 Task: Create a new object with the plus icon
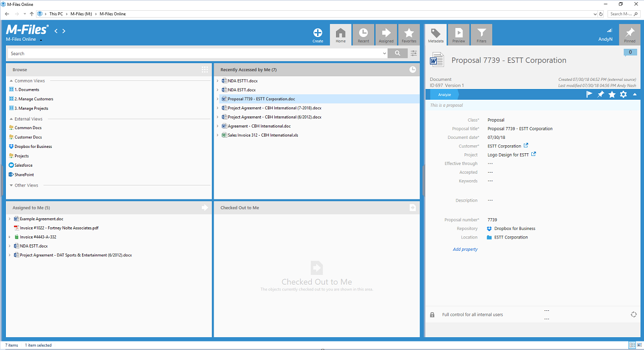(x=318, y=34)
